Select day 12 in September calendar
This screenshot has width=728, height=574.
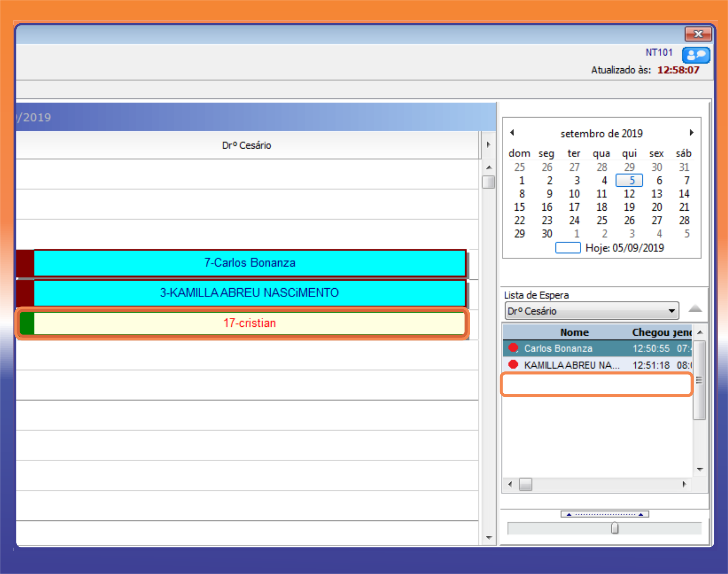click(x=629, y=194)
